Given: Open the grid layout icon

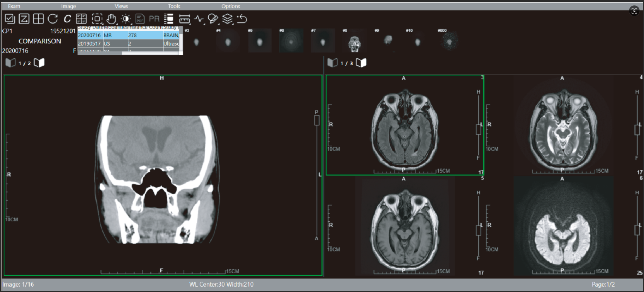Looking at the screenshot, I should point(38,19).
